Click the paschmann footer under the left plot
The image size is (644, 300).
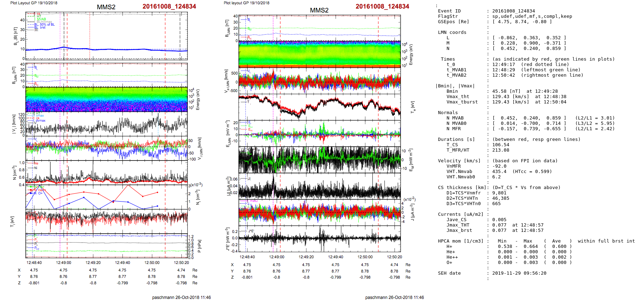[x=181, y=297]
